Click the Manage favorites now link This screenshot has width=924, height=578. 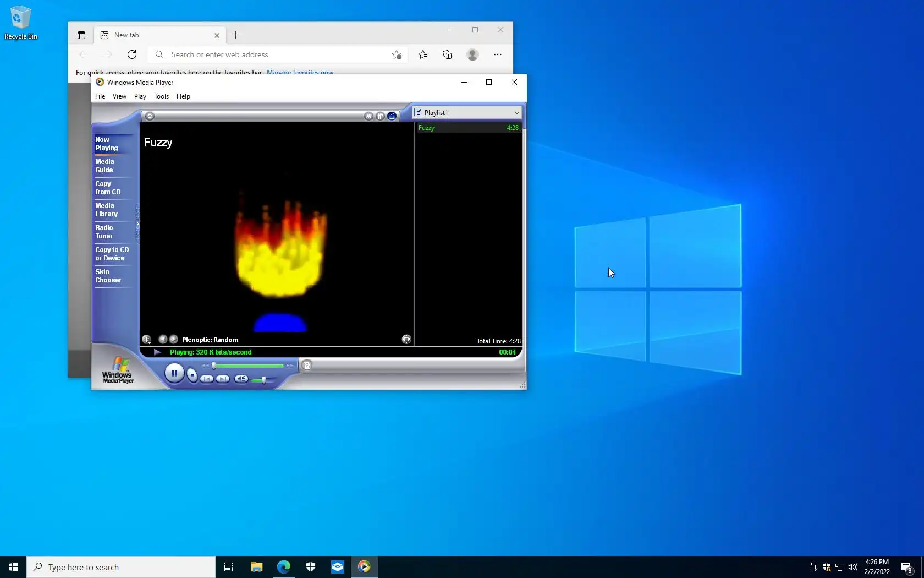(300, 72)
